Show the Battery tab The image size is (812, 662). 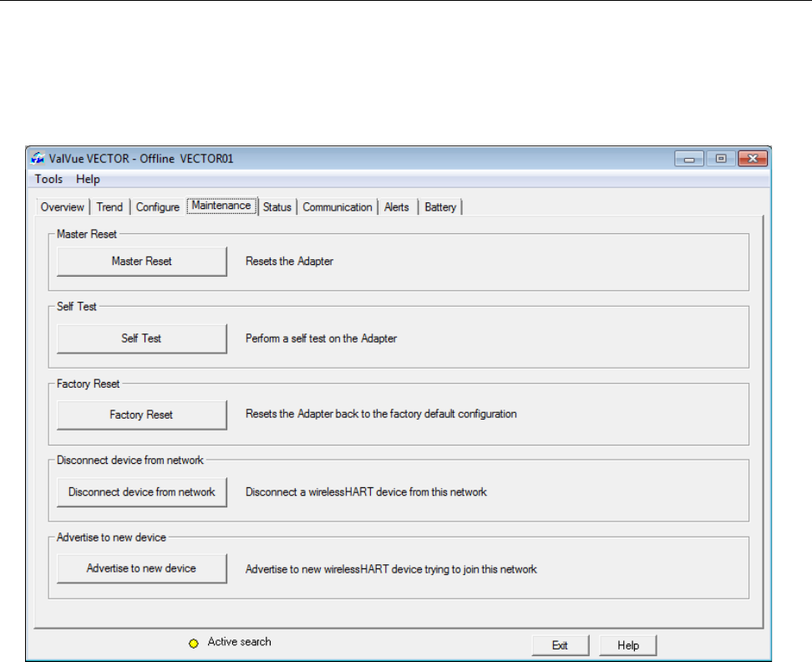440,207
